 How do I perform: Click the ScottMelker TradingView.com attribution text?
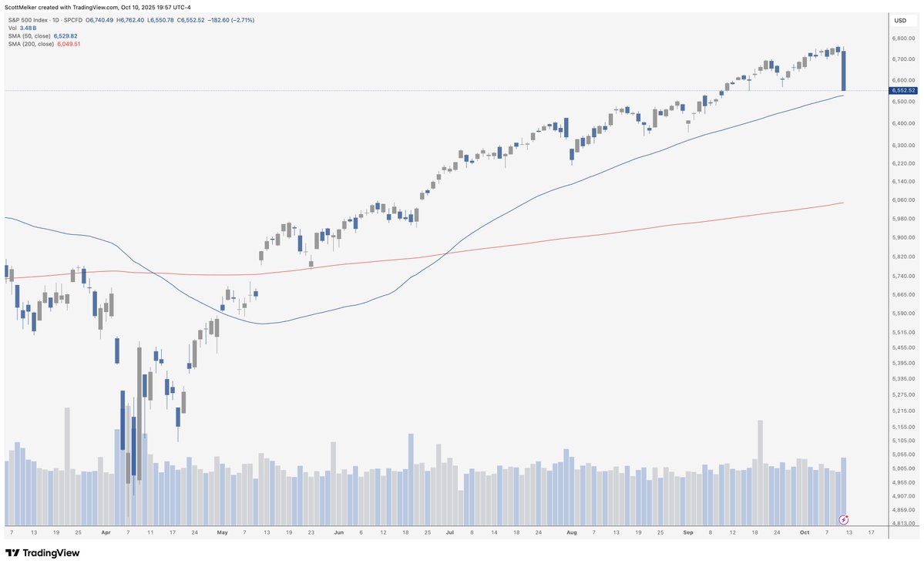pos(97,7)
